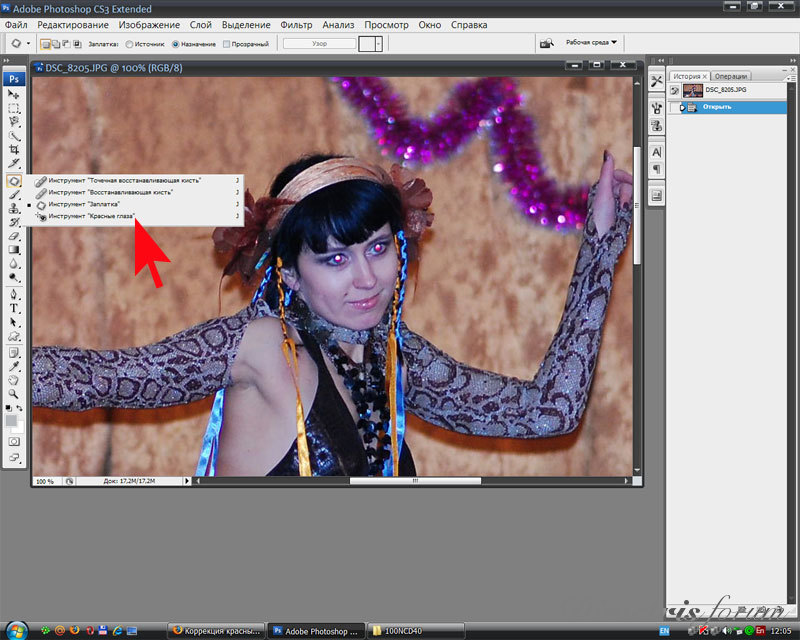Choose «Точечная восстанавливающая кисть» from the flyout
800x640 pixels.
pos(123,180)
